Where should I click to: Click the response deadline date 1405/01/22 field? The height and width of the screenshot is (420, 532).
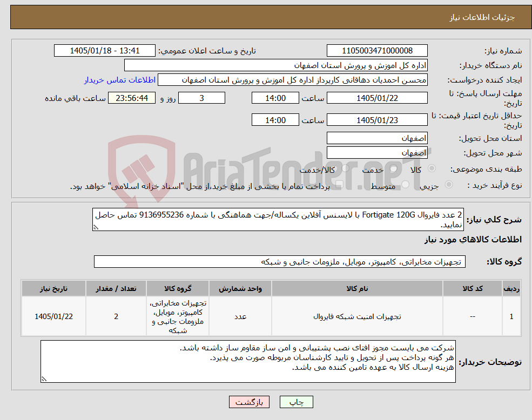click(377, 98)
